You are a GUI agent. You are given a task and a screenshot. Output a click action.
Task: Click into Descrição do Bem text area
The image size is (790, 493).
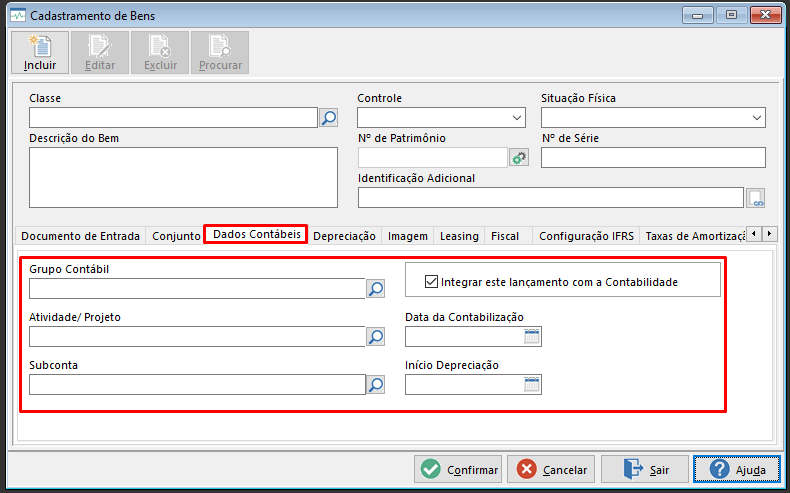click(183, 177)
